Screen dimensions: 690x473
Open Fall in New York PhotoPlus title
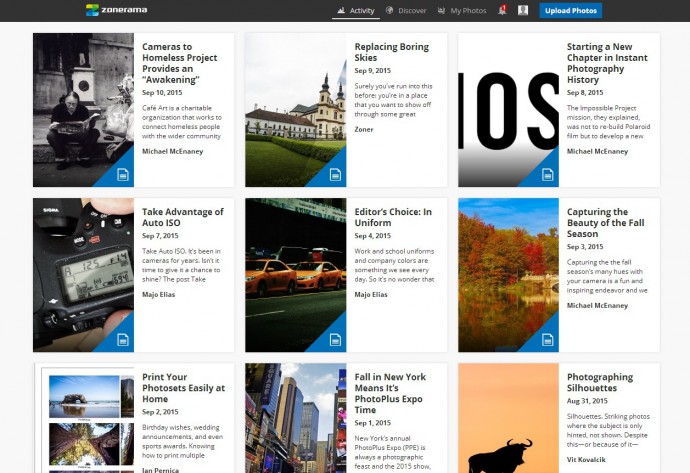[x=389, y=393]
